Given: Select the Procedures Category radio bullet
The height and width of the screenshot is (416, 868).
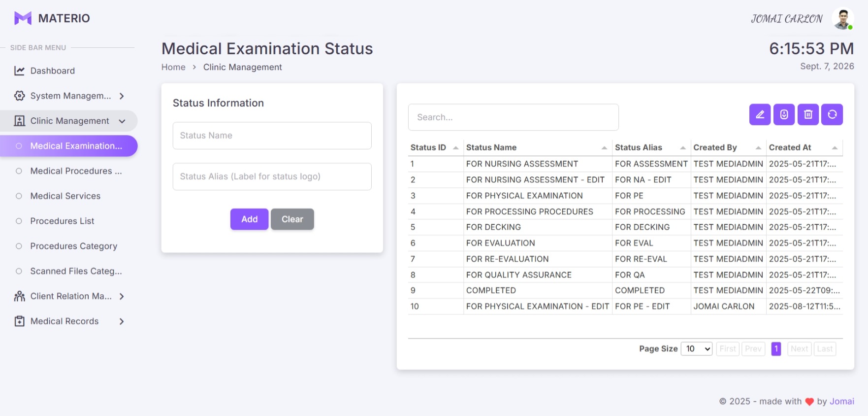Looking at the screenshot, I should tap(19, 246).
